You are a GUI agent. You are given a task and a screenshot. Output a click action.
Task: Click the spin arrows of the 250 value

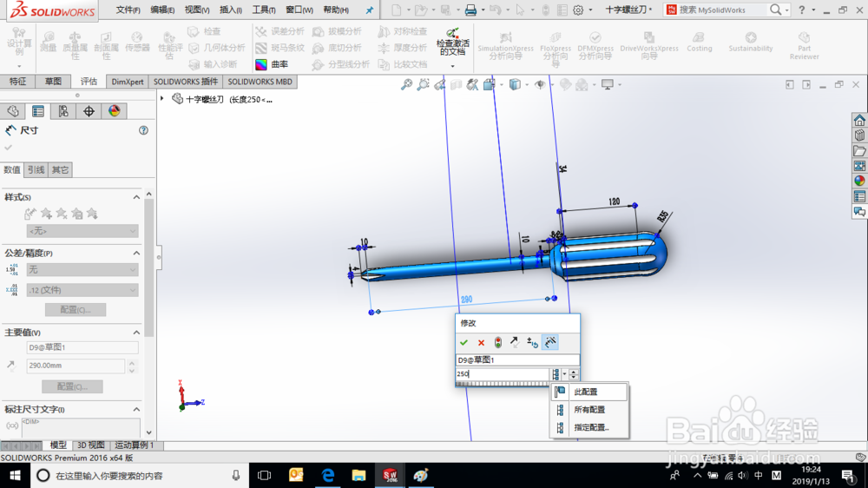click(574, 374)
